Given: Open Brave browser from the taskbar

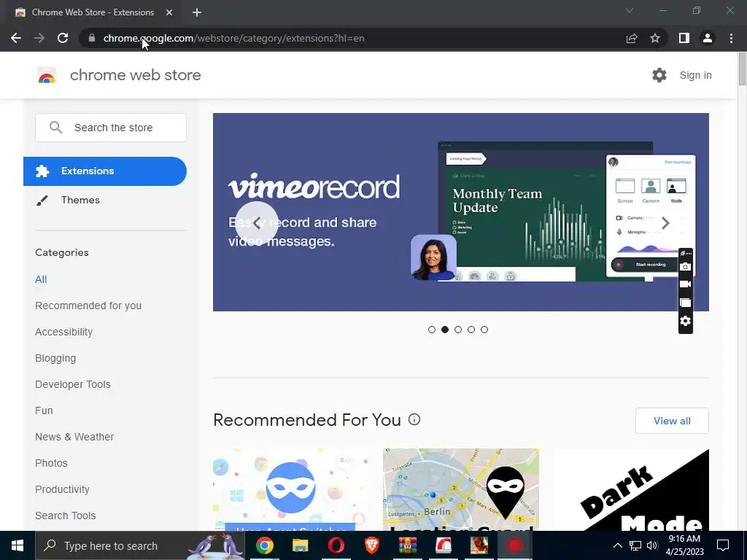Looking at the screenshot, I should click(x=371, y=545).
